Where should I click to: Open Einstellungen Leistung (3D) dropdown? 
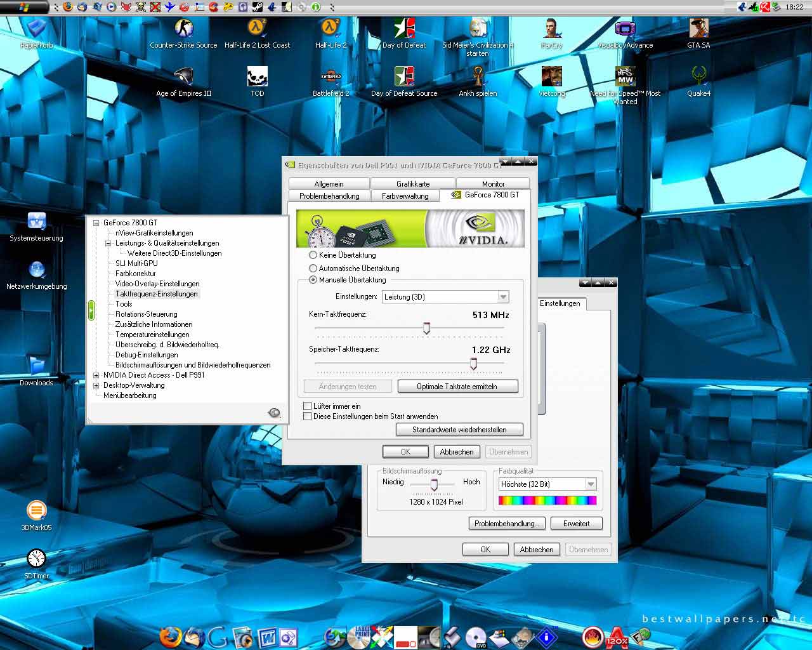(x=445, y=296)
